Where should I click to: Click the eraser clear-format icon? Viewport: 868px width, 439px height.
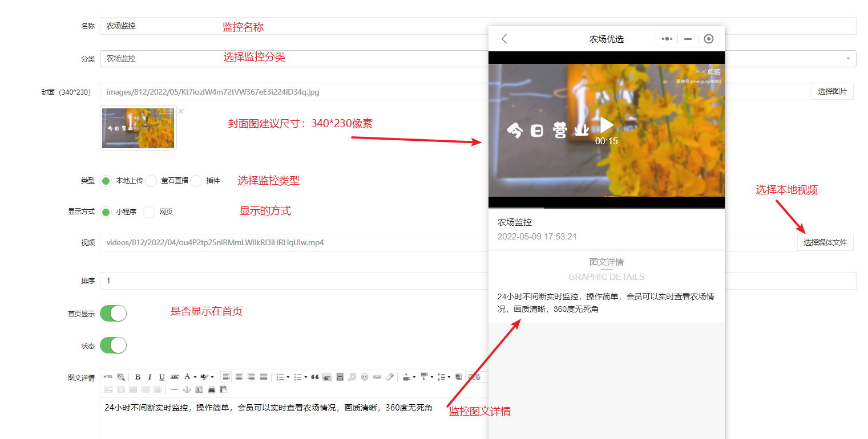[390, 377]
